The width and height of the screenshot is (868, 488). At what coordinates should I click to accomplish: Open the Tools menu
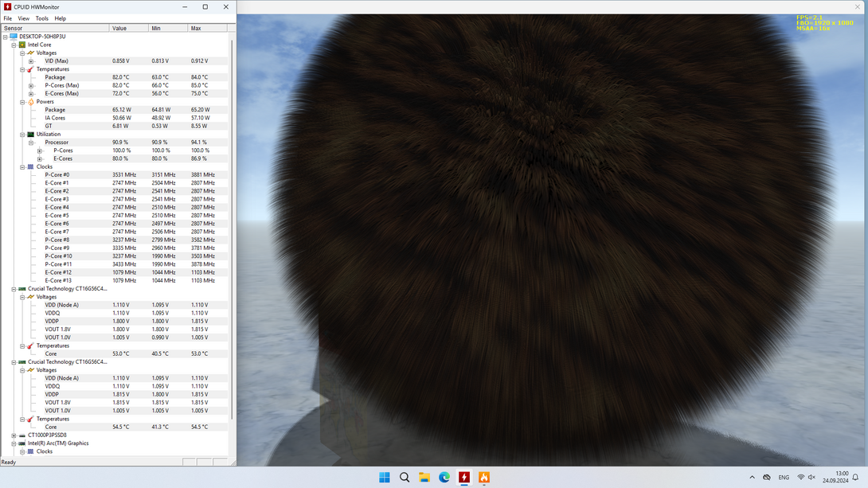pos(41,18)
